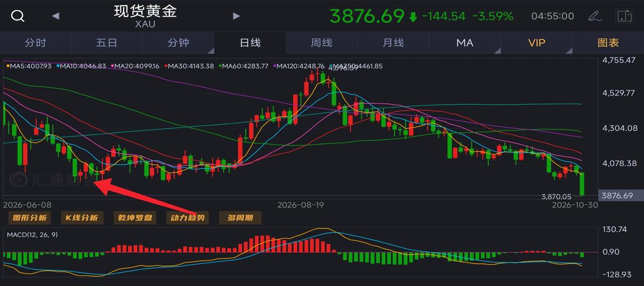Screen dimensions: 644x286
Task: Click the 4,529.77 price axis label
Action: click(x=619, y=94)
